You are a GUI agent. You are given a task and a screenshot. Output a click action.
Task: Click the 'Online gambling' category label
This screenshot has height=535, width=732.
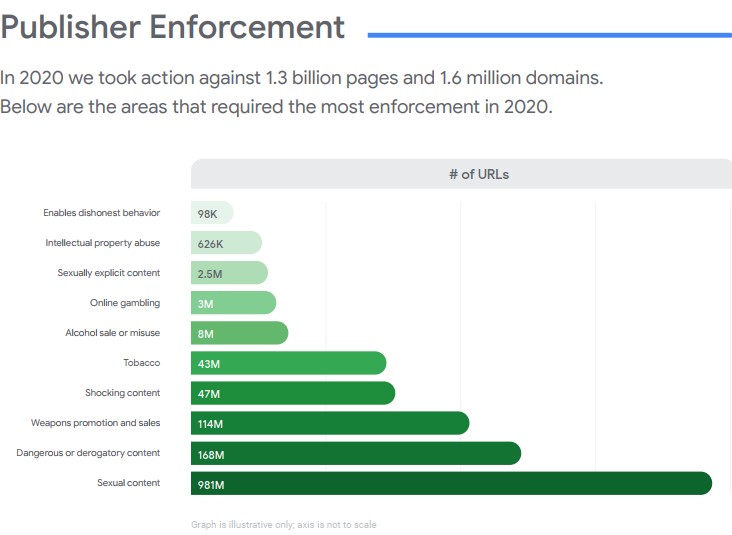pos(125,303)
